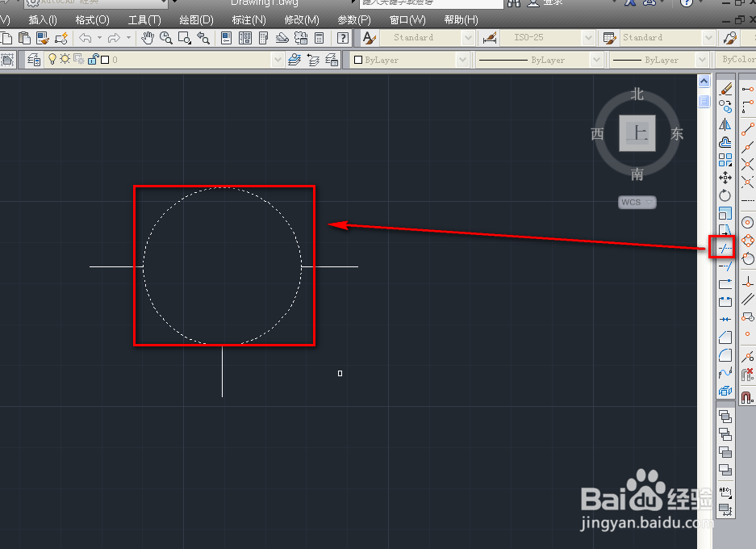Image resolution: width=756 pixels, height=549 pixels.
Task: Click the Bring to Front draw-order icon
Action: [x=725, y=417]
